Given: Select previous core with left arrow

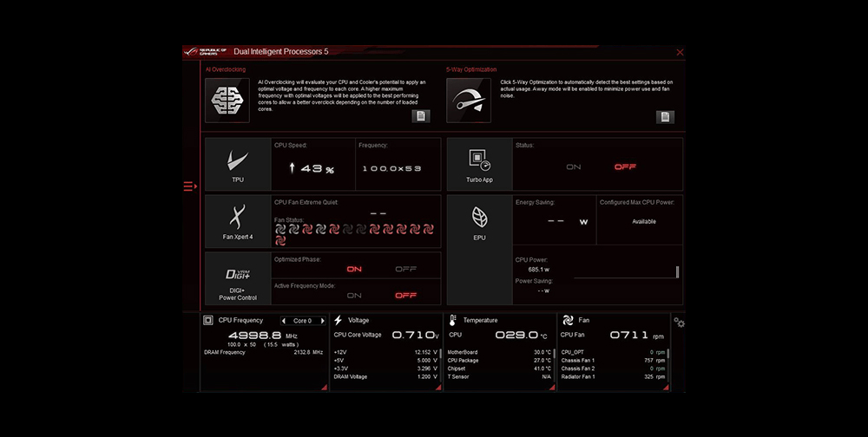Looking at the screenshot, I should [x=285, y=321].
